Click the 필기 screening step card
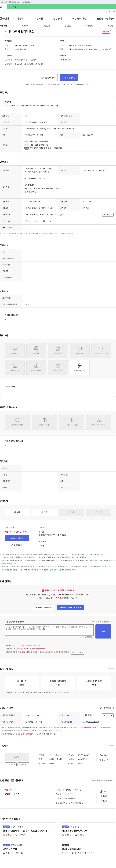The width and height of the screenshot is (116, 868). pos(71,512)
